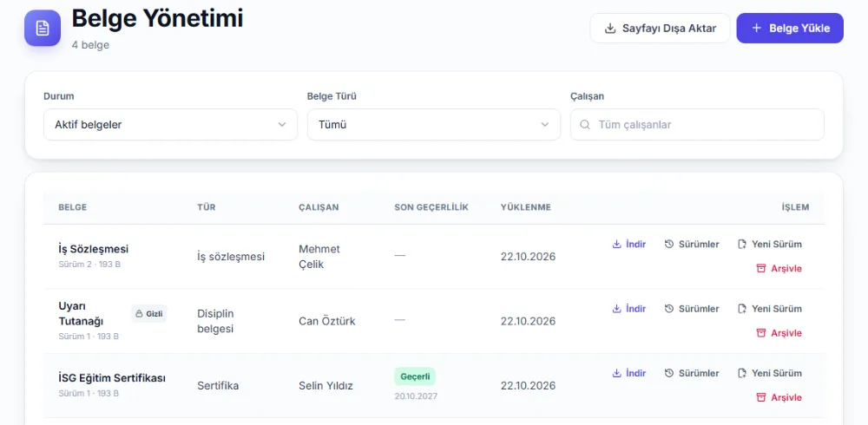This screenshot has width=868, height=425.
Task: Click Sürüm 2 · 193 B version text
Action: pos(89,265)
